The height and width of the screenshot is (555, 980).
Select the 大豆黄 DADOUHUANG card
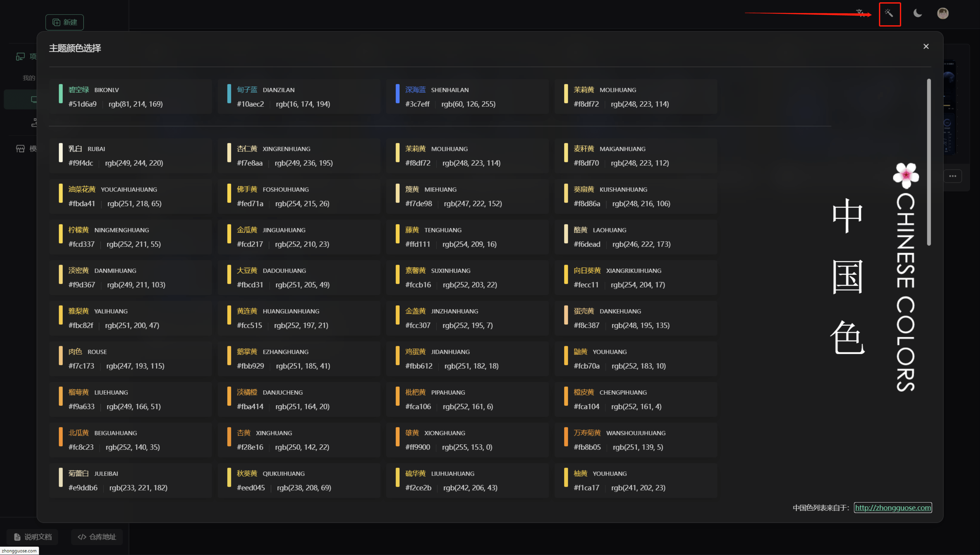click(299, 277)
